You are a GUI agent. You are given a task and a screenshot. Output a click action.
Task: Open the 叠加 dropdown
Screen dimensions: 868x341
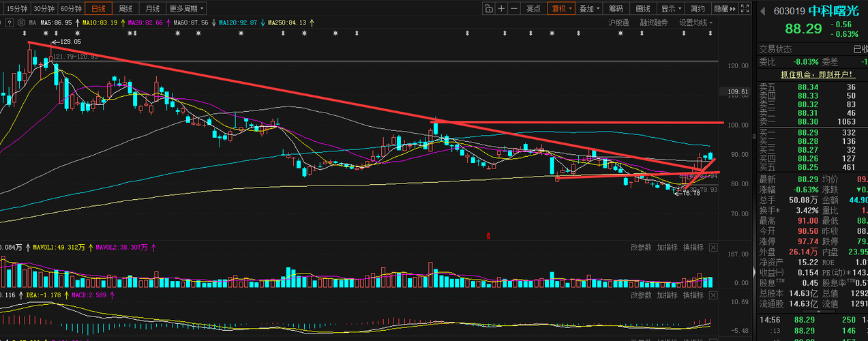tap(589, 9)
